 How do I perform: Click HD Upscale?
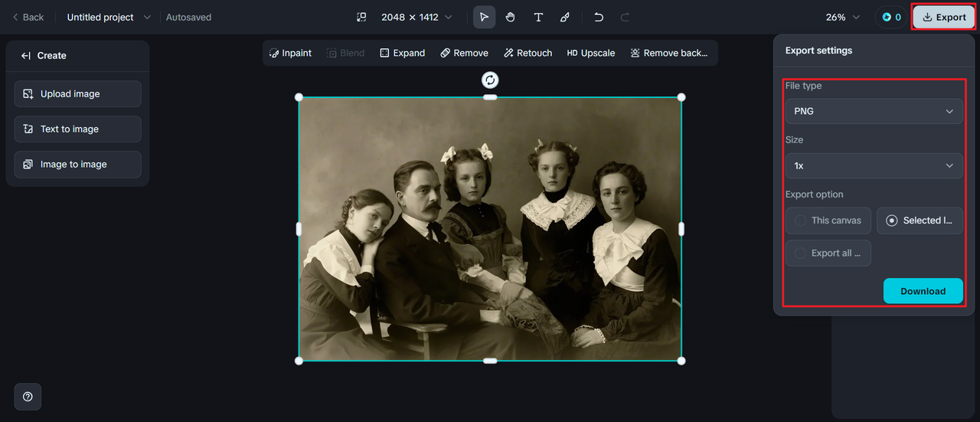(591, 53)
